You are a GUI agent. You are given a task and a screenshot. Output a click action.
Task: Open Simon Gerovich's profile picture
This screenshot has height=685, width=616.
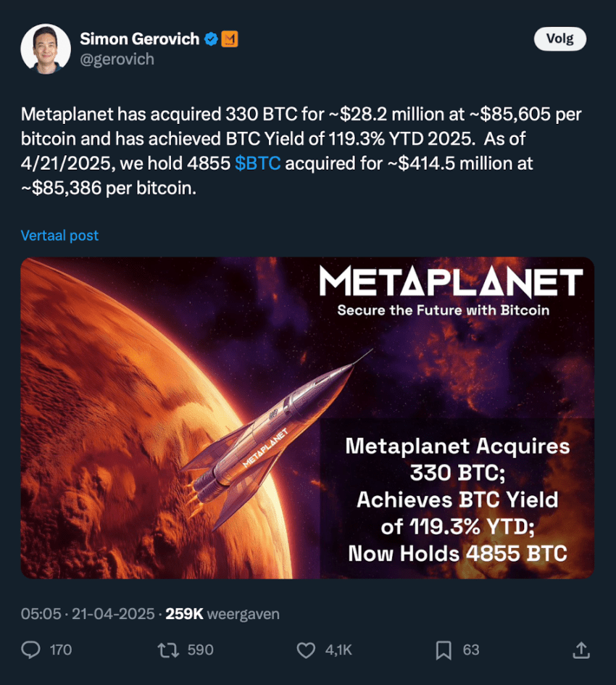point(46,49)
